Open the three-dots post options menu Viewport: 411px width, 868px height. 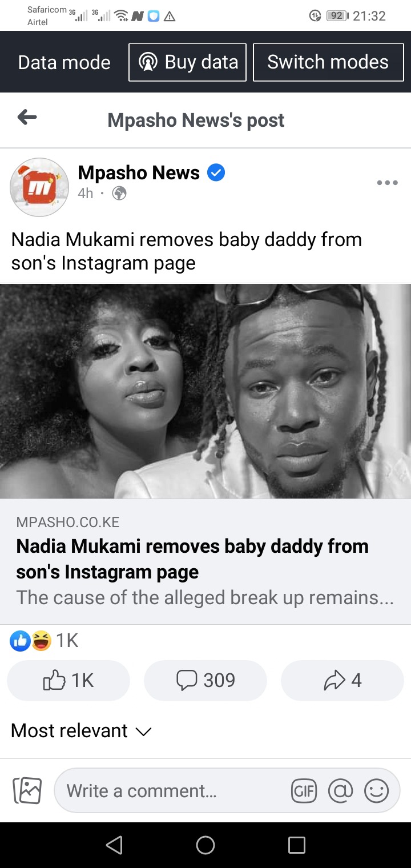387,183
